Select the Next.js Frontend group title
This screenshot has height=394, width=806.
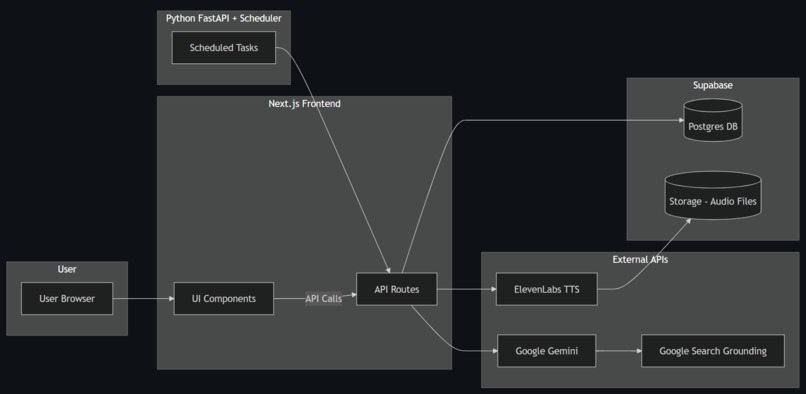(304, 103)
